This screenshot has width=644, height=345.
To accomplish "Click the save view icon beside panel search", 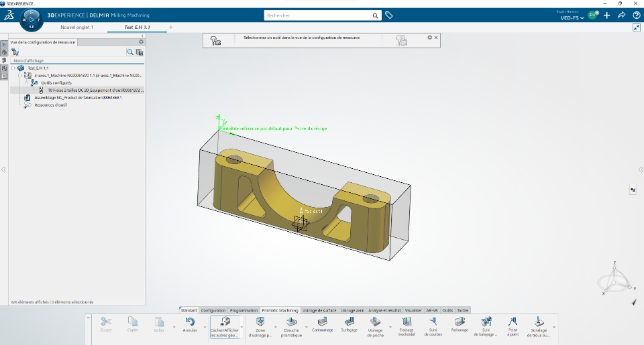I will 140,52.
